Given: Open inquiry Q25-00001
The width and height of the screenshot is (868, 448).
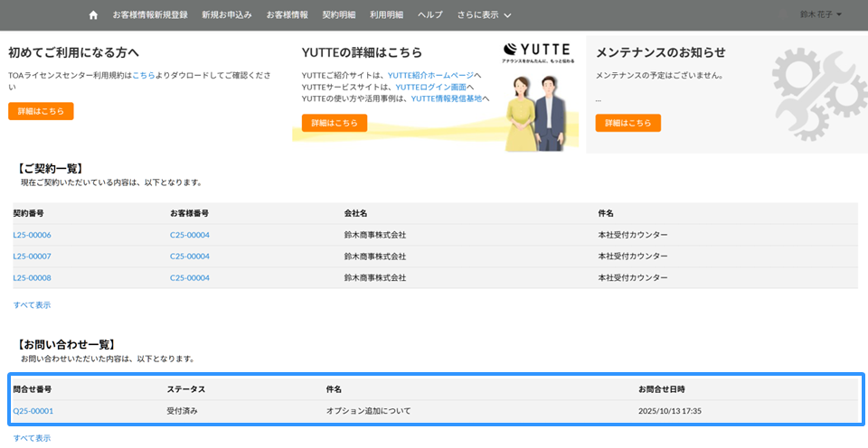Looking at the screenshot, I should tap(33, 411).
